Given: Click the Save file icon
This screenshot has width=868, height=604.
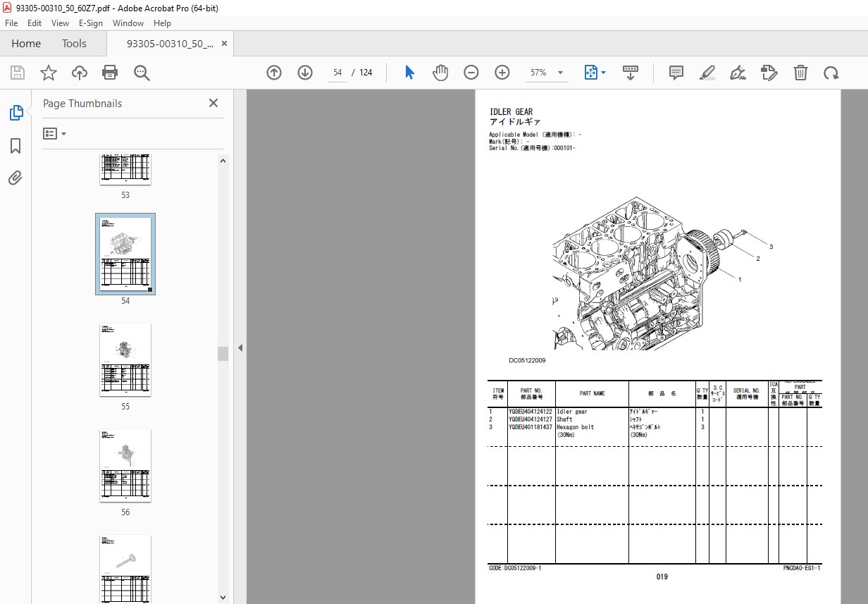Looking at the screenshot, I should pyautogui.click(x=18, y=73).
